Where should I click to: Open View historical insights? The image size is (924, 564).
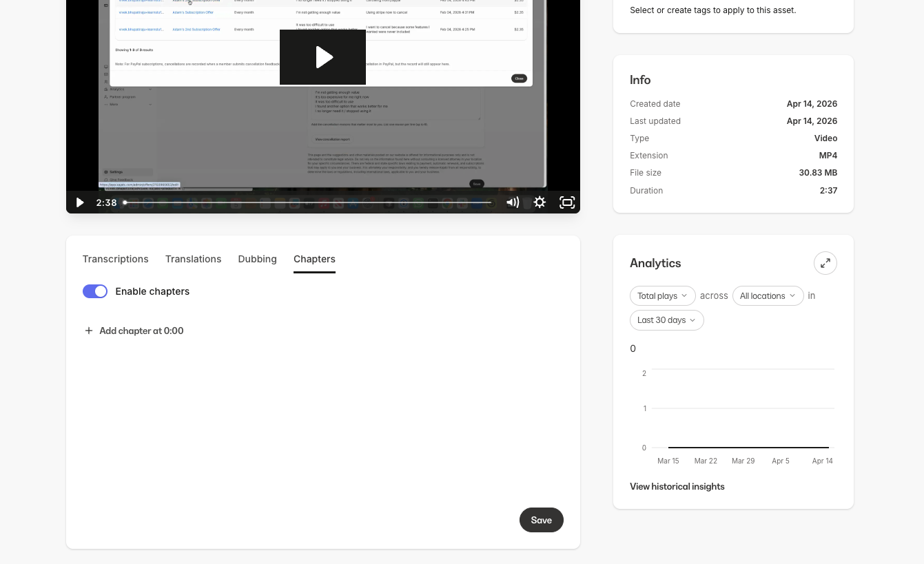click(x=677, y=486)
